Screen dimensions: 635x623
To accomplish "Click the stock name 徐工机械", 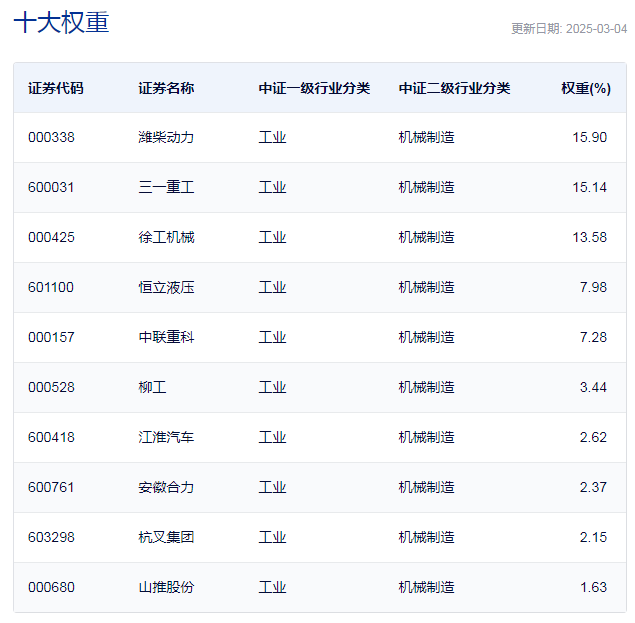I will pyautogui.click(x=166, y=237).
